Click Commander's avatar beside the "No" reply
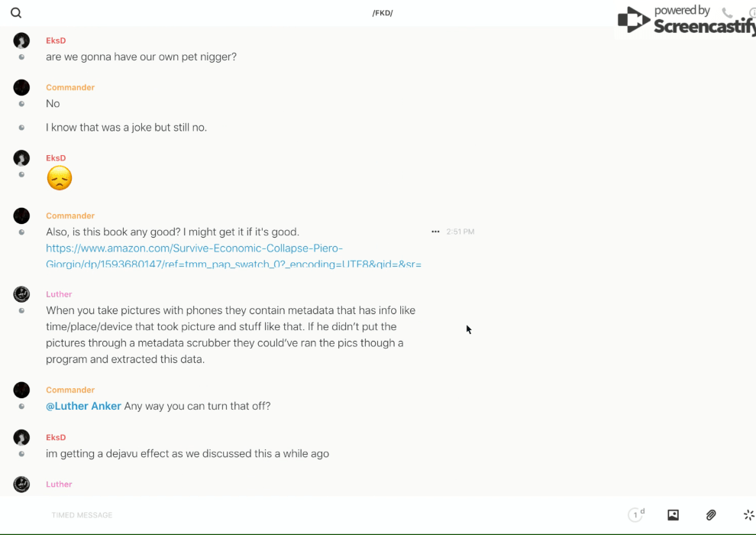756x535 pixels. click(21, 88)
